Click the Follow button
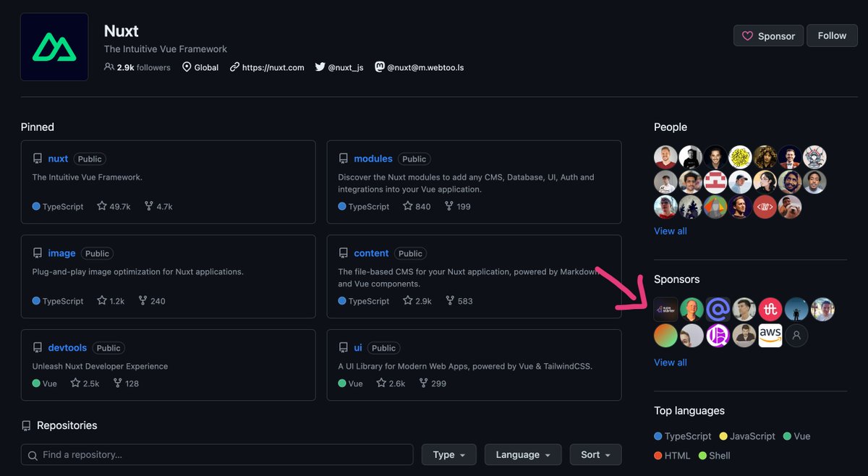 click(832, 35)
